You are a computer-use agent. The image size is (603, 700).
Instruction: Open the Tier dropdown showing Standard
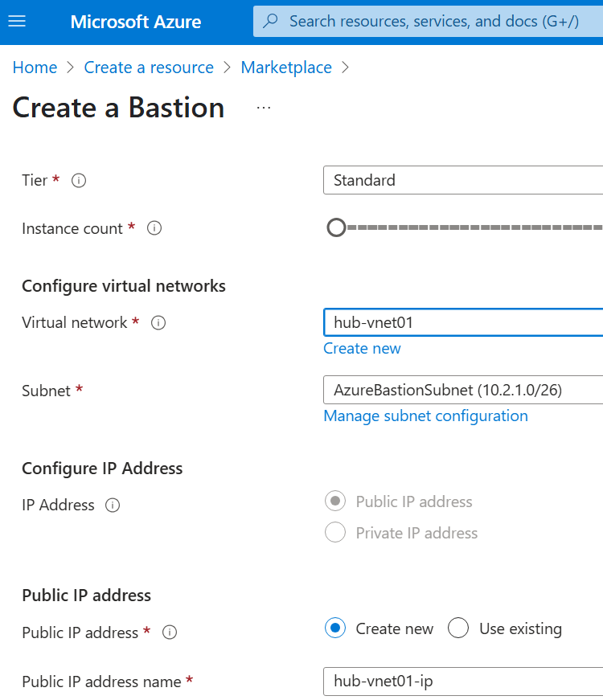tap(463, 180)
